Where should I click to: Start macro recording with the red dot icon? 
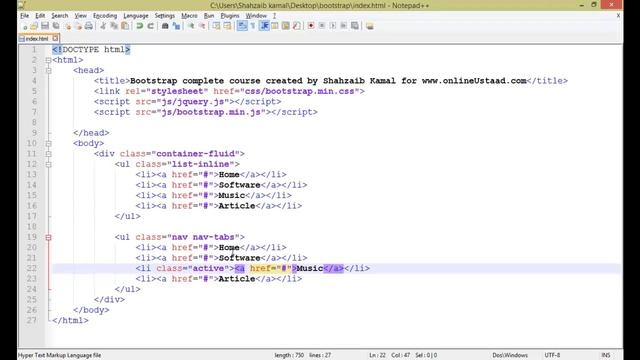tap(311, 26)
